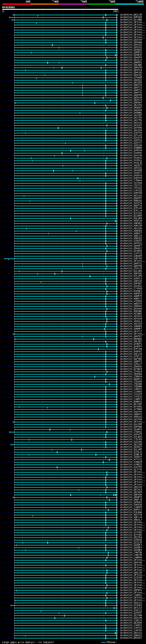Viewport: 146px width, 644px height.
Task: Select hit label UniRef100_Q9SAQ6
Action: coord(131,42)
